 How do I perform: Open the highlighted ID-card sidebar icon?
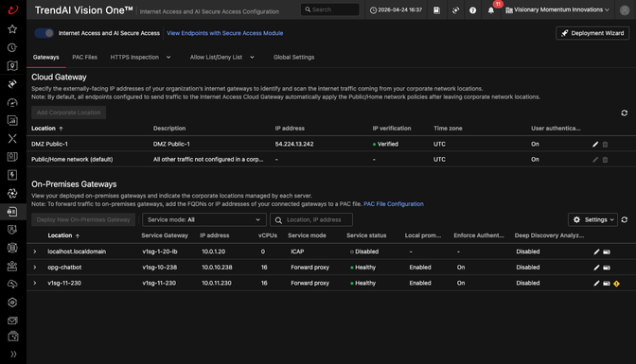point(12,212)
